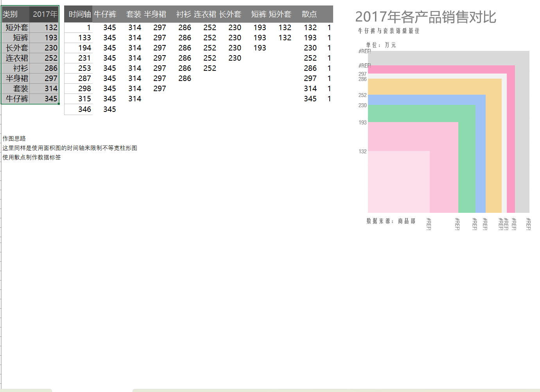
Task: Select the 2017年 header cell
Action: coord(44,14)
